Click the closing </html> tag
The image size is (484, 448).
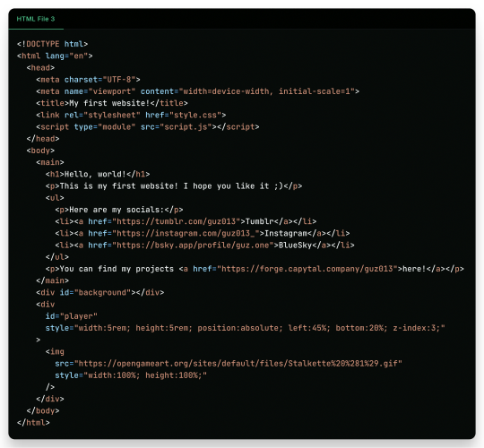tap(33, 423)
